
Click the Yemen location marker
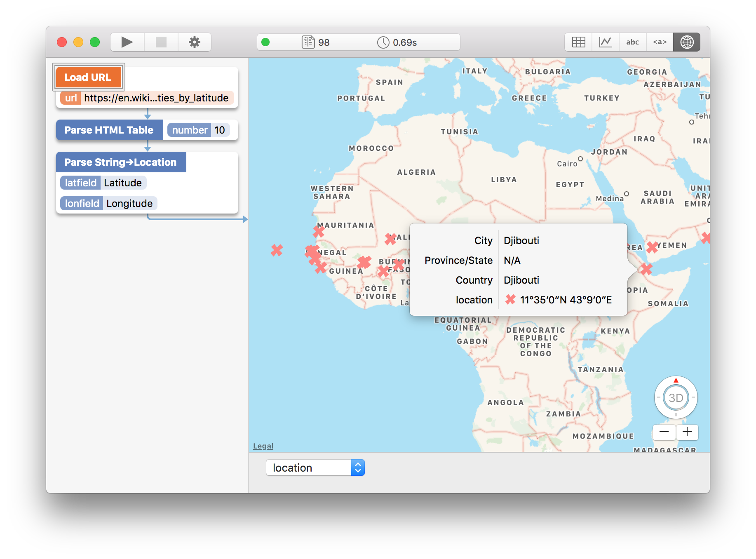652,247
